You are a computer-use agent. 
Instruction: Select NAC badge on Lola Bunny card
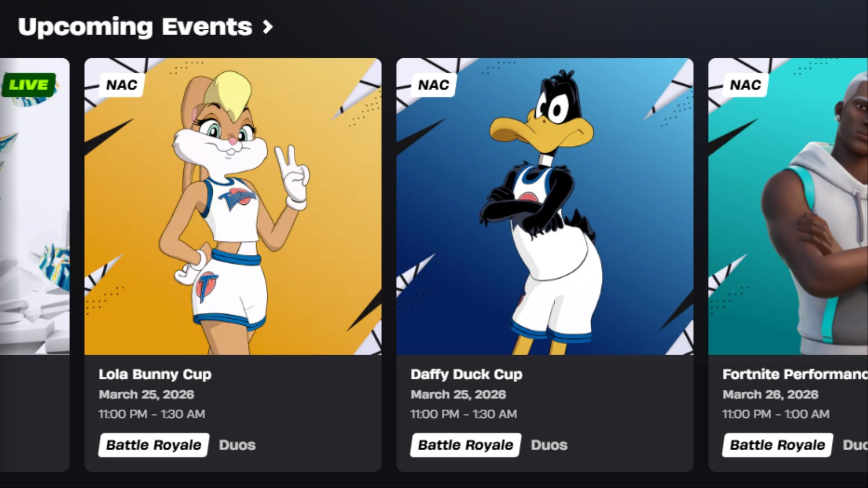tap(121, 85)
